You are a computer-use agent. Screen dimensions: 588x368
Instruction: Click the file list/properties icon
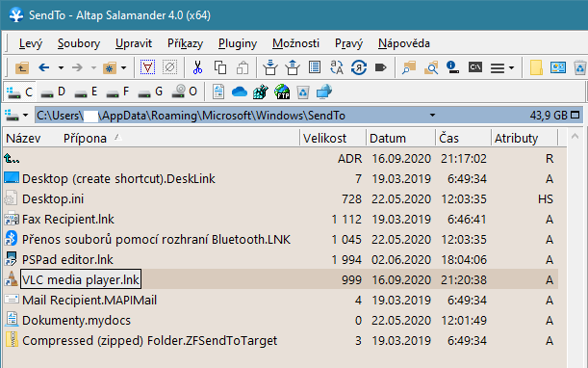(x=315, y=67)
